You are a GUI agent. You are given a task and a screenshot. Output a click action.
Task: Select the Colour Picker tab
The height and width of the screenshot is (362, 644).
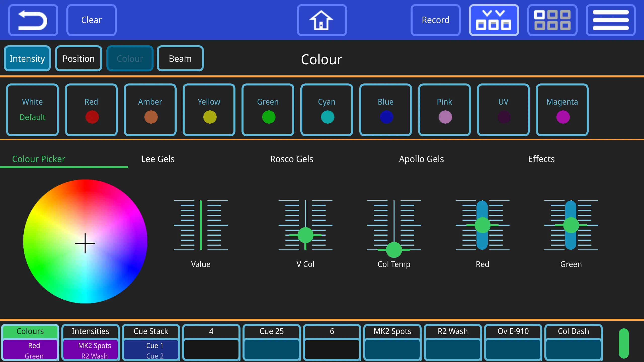click(x=38, y=159)
